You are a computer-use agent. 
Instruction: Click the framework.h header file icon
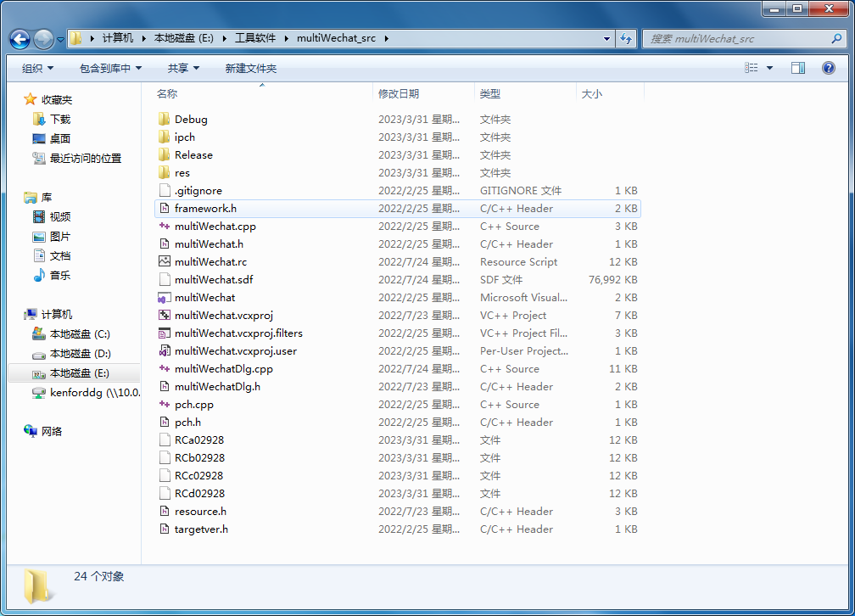click(165, 209)
